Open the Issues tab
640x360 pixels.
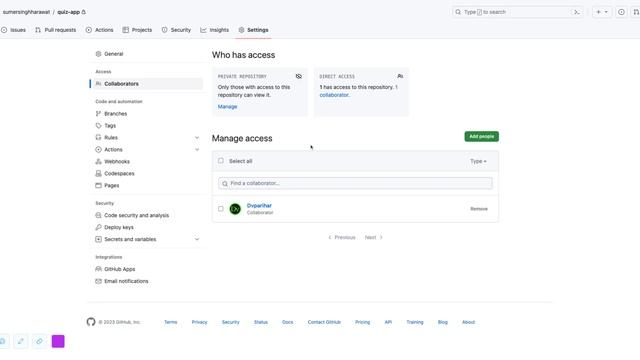tap(13, 30)
